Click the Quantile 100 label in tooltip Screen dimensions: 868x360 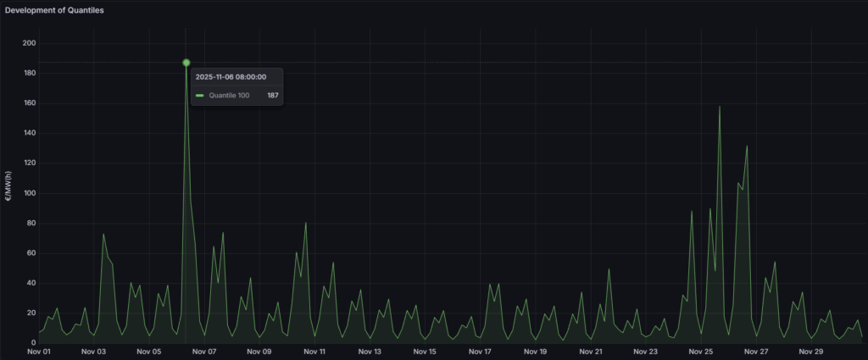[x=229, y=96]
